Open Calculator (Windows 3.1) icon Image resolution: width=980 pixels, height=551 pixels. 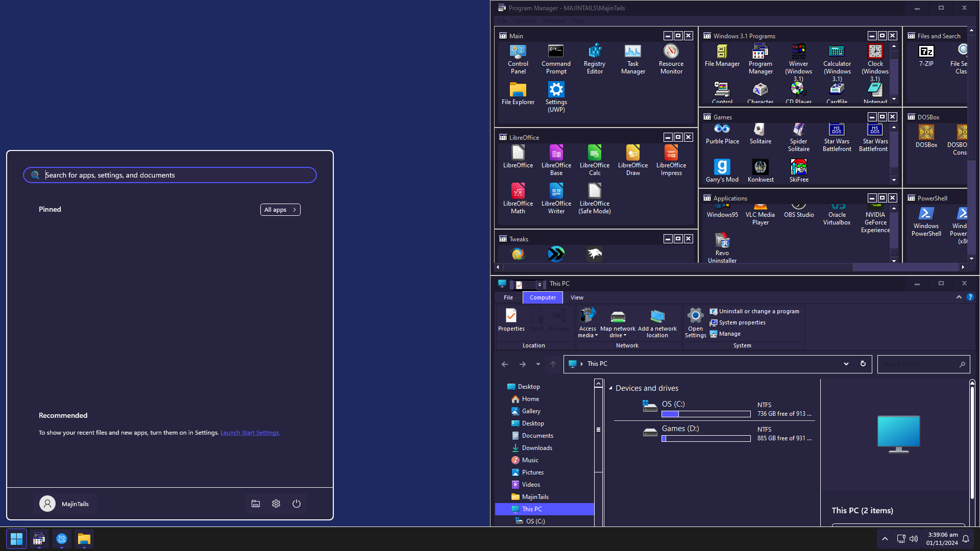[837, 62]
